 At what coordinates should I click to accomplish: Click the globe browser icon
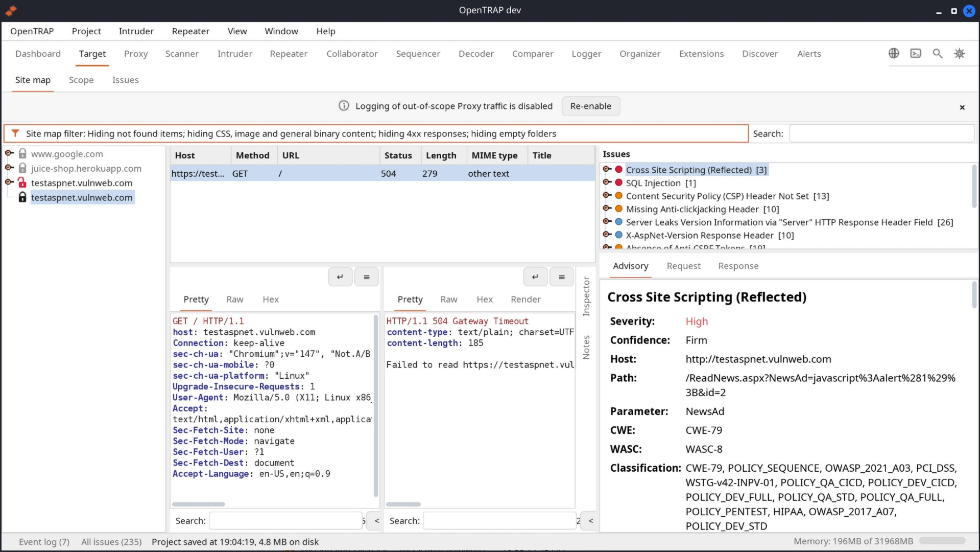[x=894, y=53]
